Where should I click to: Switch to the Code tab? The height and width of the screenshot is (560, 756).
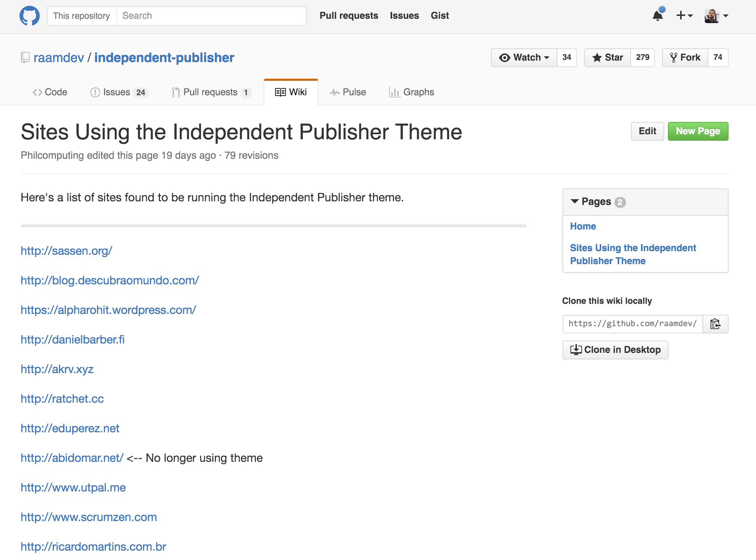pos(50,92)
